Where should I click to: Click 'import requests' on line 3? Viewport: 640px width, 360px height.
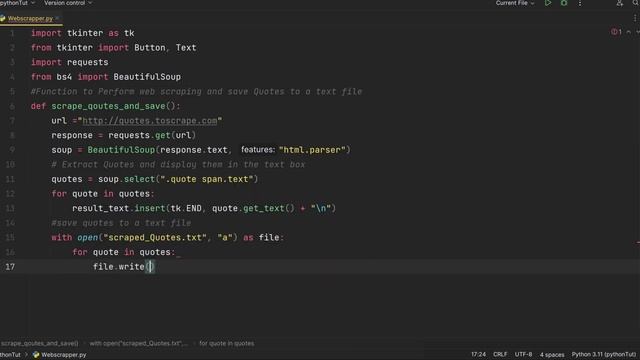point(69,62)
